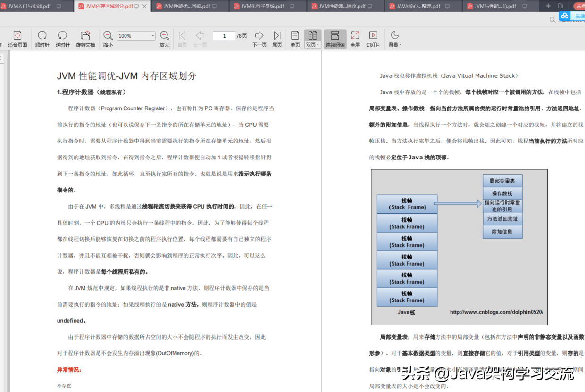Switch to single page (单页) view

point(295,35)
